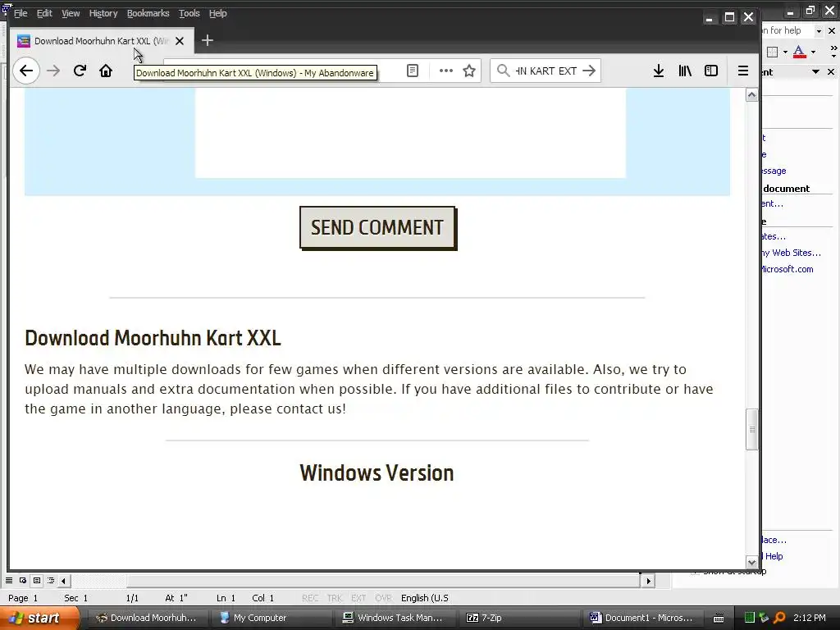
Task: Click the orange magnifier tray icon
Action: [779, 618]
